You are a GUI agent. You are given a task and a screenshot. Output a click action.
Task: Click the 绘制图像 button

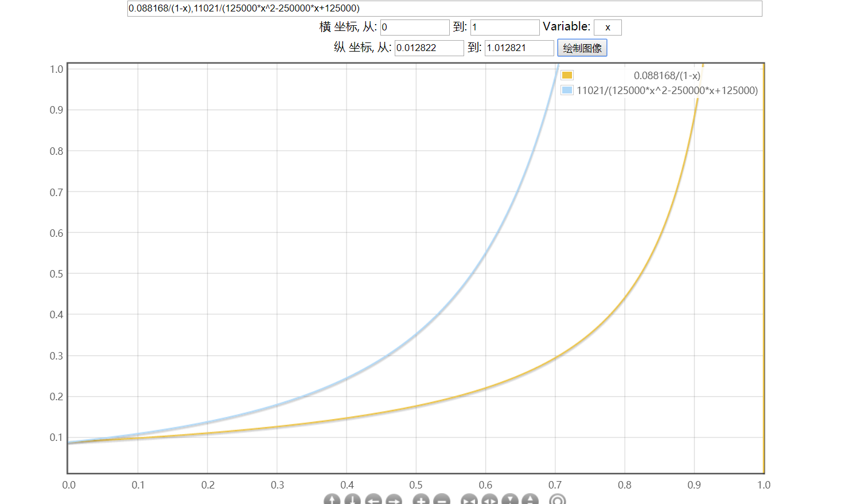(x=582, y=48)
